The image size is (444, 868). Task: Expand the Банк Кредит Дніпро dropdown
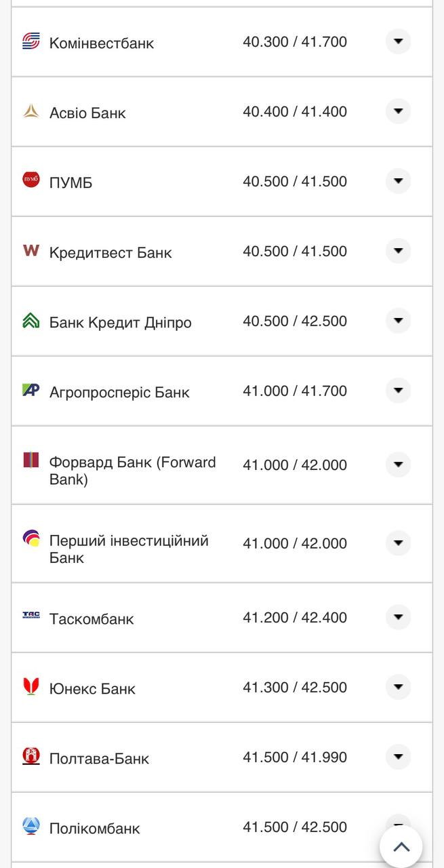click(x=398, y=320)
